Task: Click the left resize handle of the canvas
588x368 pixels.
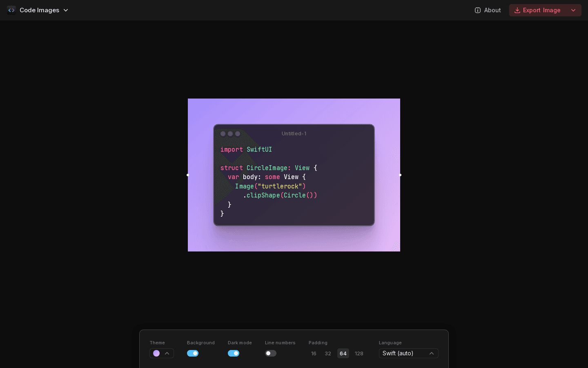Action: tap(188, 175)
